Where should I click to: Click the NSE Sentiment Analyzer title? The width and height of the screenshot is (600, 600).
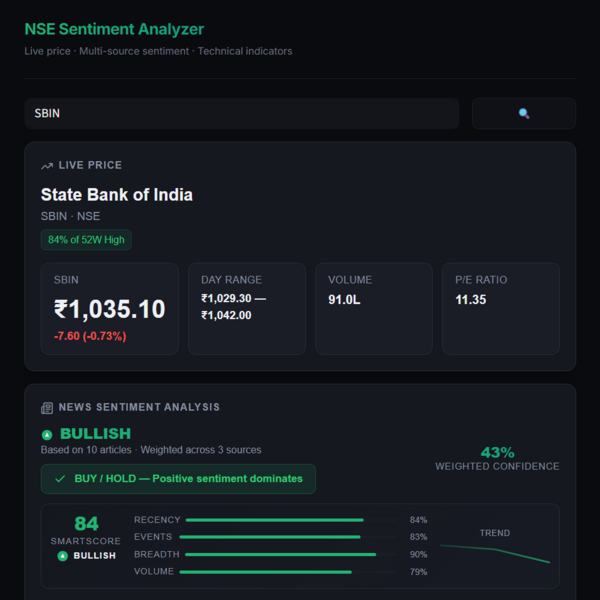pos(114,29)
